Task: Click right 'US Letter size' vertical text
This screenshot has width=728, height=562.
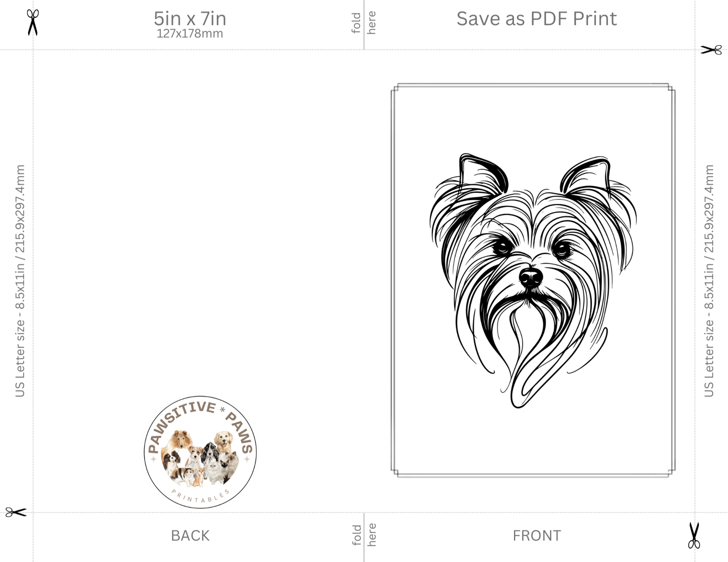Action: pyautogui.click(x=709, y=281)
